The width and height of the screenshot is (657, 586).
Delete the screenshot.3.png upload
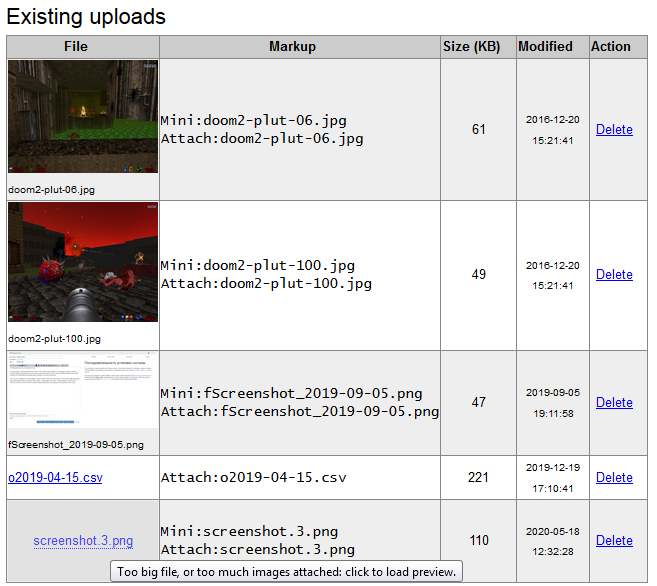click(614, 540)
